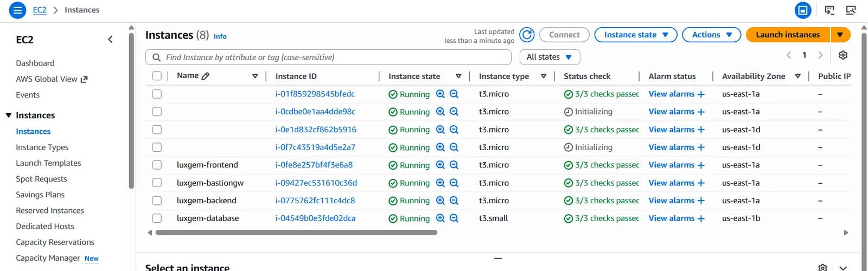Zoom out filter for i-0e1d832cf862b5916 state

click(454, 130)
